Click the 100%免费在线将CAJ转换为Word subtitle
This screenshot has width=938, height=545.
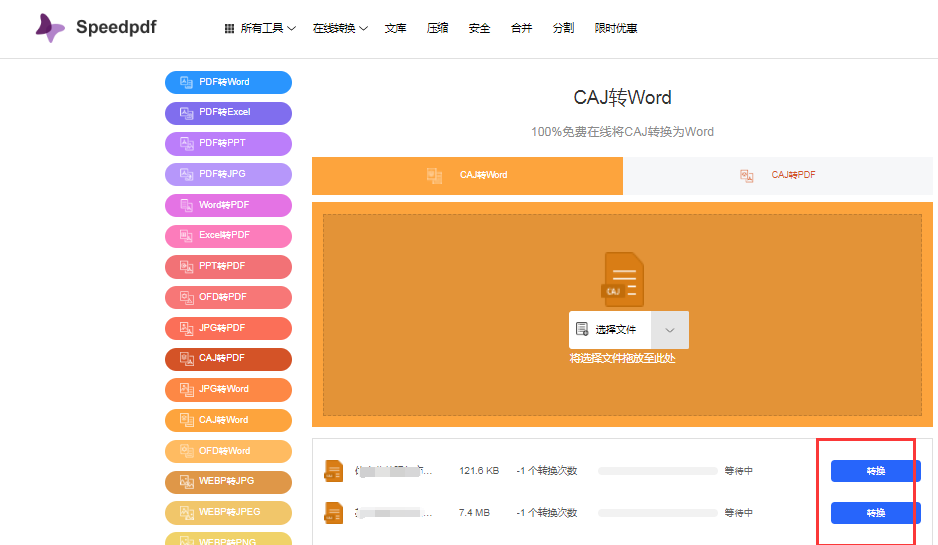[622, 132]
